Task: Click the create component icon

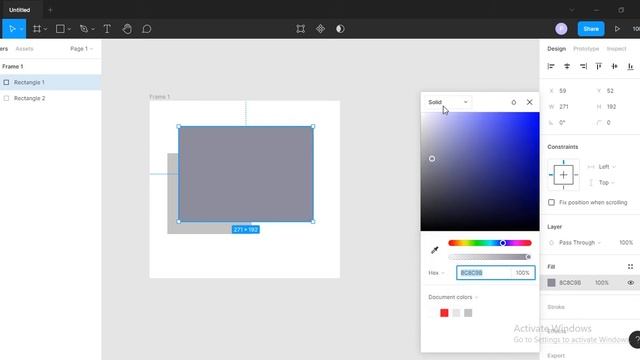Action: [x=320, y=29]
